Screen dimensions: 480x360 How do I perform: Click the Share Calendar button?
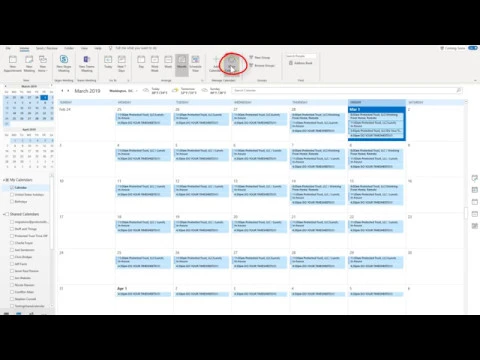click(232, 64)
